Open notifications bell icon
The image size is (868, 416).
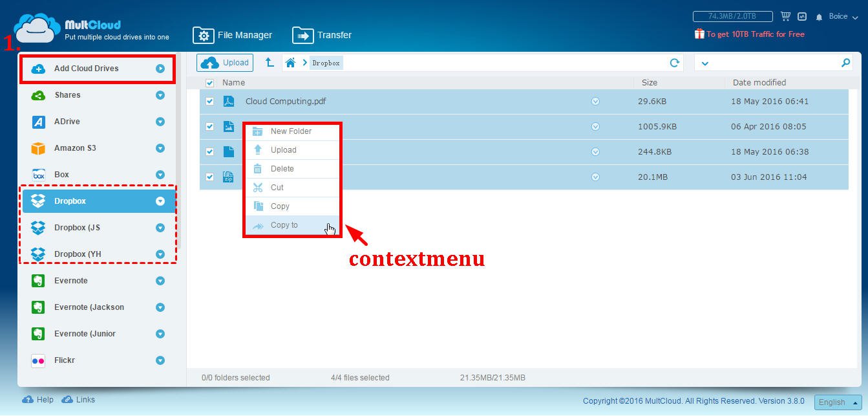(x=820, y=17)
